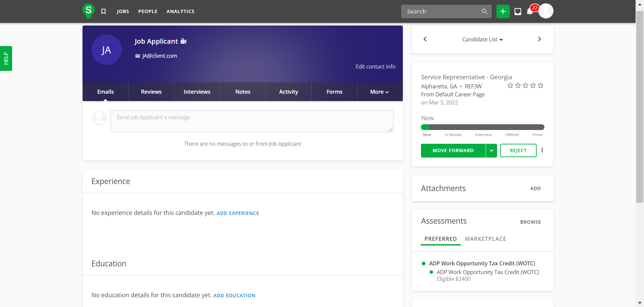
Task: Click the Reject button
Action: point(518,150)
